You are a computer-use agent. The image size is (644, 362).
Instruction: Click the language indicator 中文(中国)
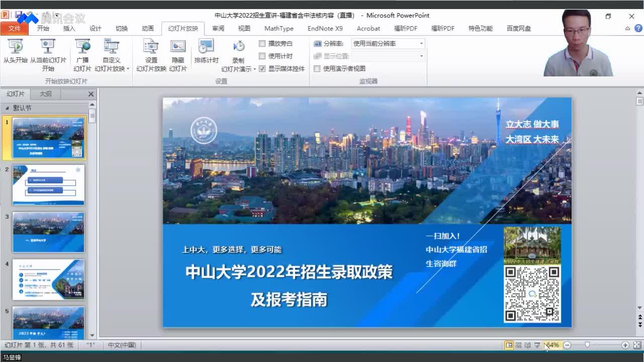[x=122, y=345]
